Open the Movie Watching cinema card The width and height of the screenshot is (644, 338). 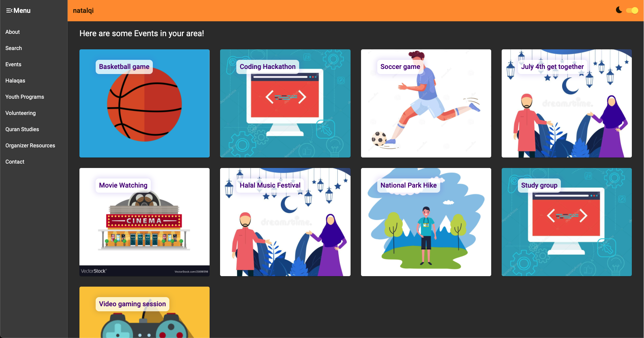144,222
